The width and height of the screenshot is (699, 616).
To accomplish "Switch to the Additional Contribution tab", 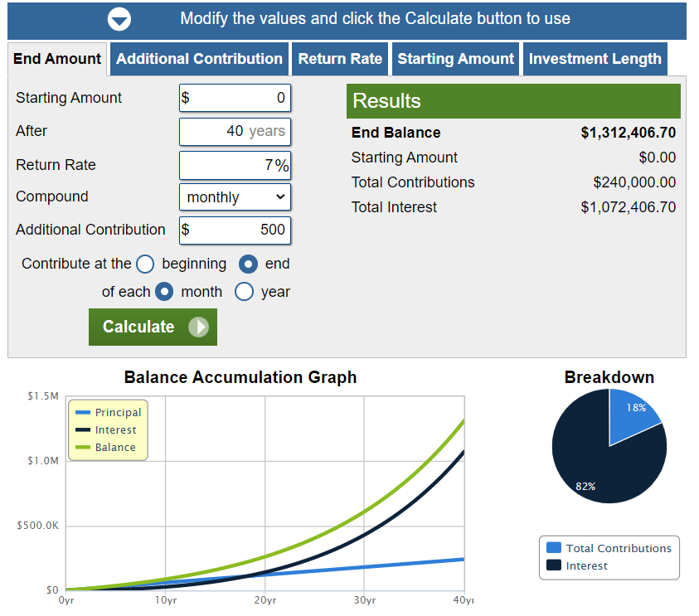I will pyautogui.click(x=199, y=59).
